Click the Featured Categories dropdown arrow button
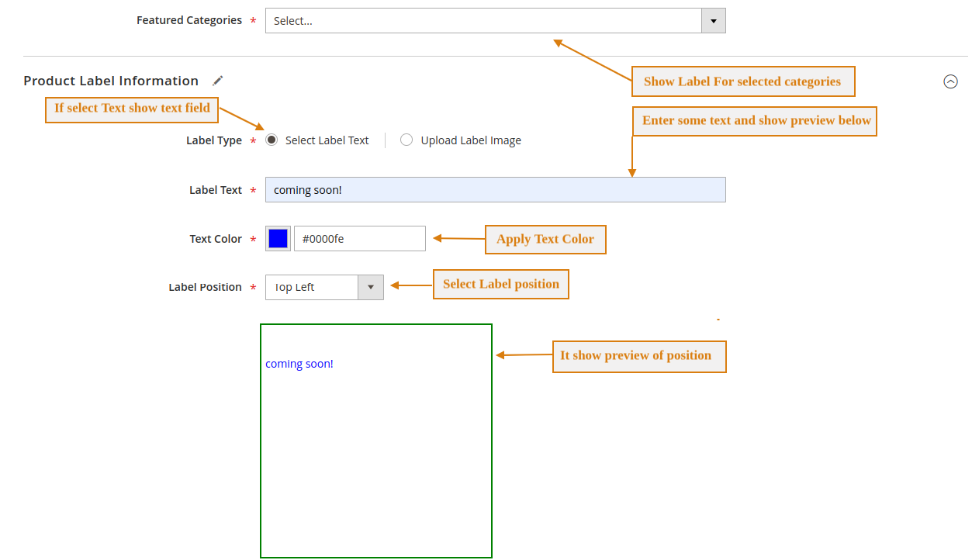Image resolution: width=972 pixels, height=560 pixels. (713, 20)
